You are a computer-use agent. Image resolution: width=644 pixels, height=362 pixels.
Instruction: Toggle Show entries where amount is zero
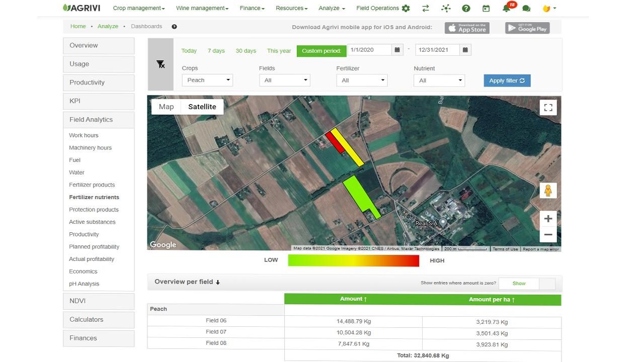(x=527, y=284)
